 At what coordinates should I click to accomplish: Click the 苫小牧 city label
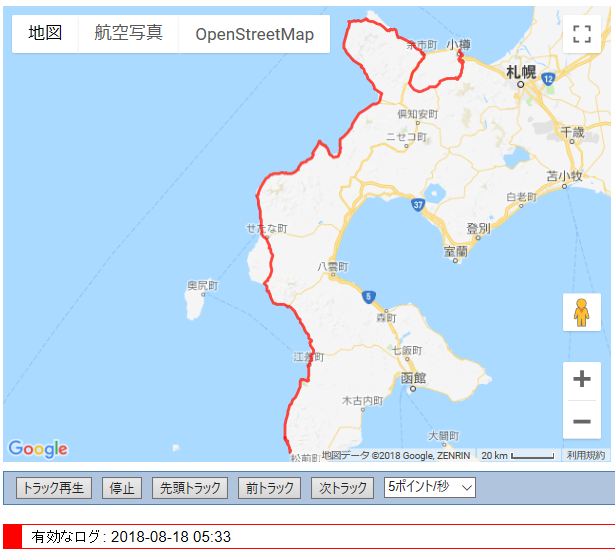tap(564, 176)
